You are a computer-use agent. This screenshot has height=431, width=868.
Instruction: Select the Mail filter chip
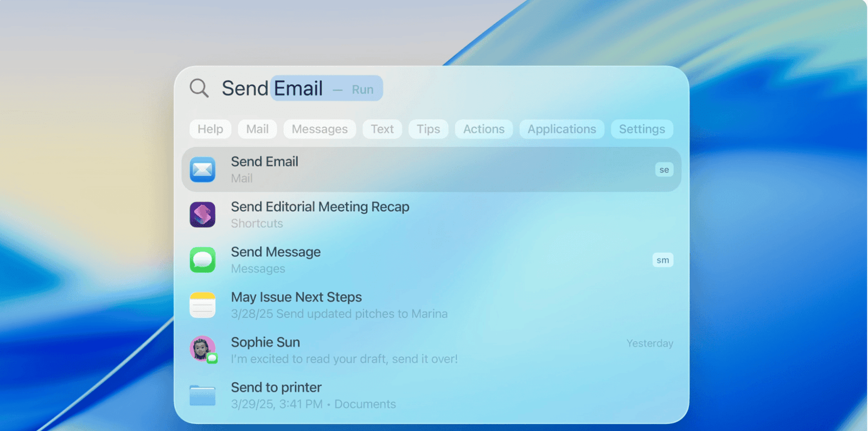pyautogui.click(x=257, y=129)
